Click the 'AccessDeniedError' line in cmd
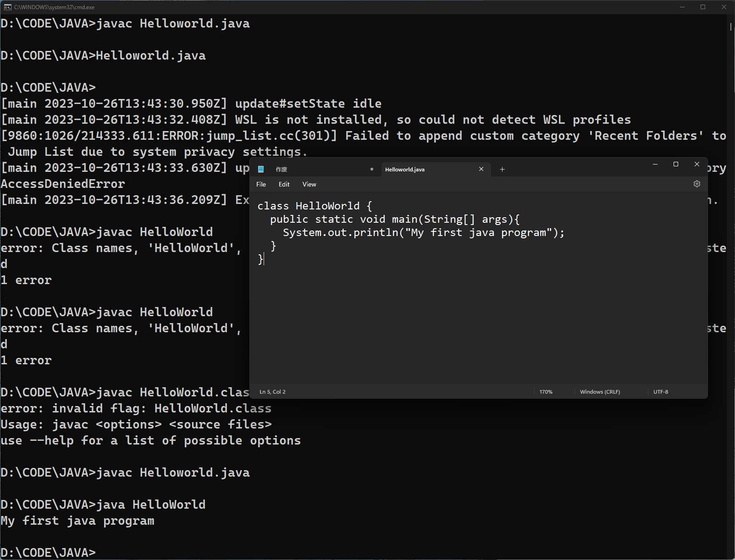 tap(63, 184)
